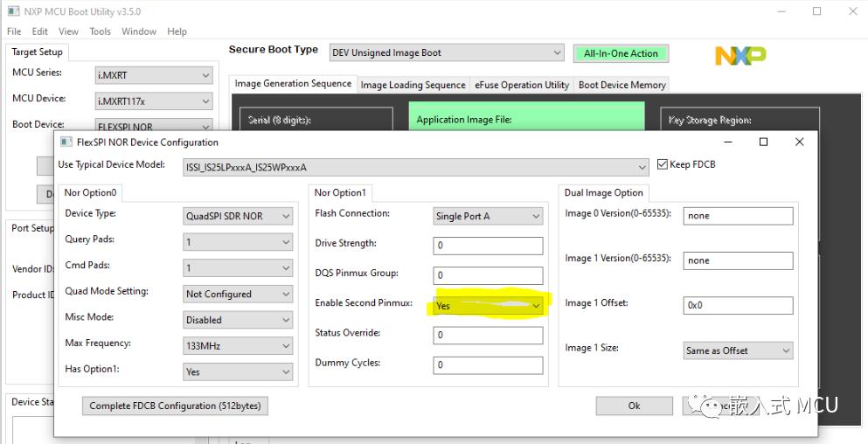Click the DQS Pinmux Group input field

(488, 275)
